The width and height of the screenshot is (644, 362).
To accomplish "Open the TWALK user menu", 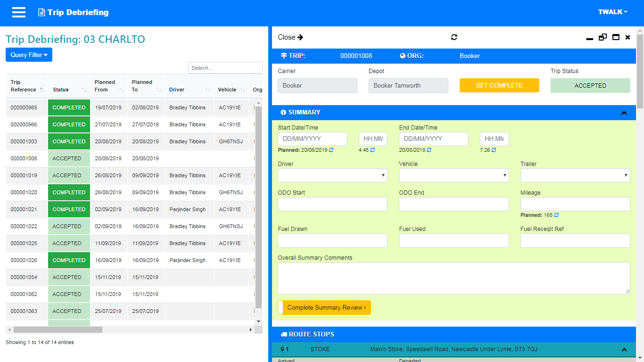I will pos(612,12).
